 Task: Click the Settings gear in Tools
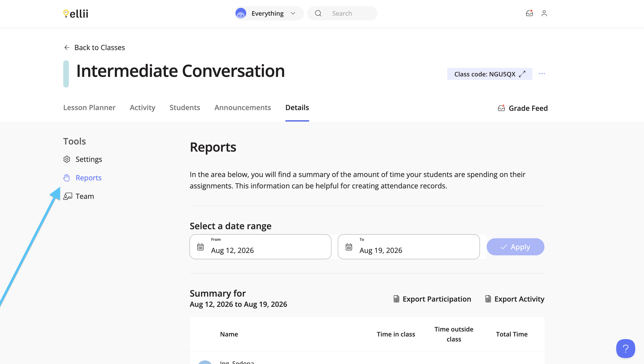coord(67,159)
